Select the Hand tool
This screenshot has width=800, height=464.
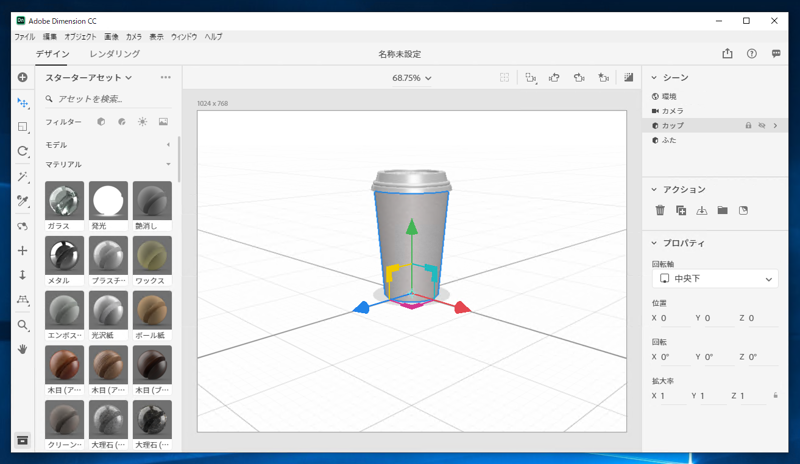[x=22, y=350]
